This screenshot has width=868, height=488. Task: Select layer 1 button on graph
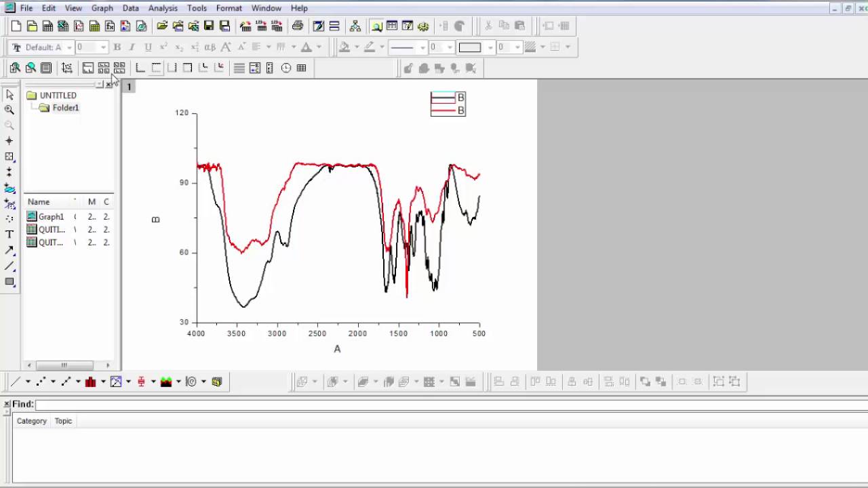click(129, 87)
